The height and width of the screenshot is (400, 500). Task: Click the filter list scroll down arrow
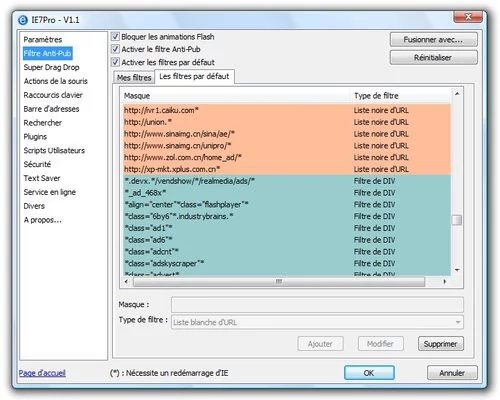pyautogui.click(x=457, y=270)
